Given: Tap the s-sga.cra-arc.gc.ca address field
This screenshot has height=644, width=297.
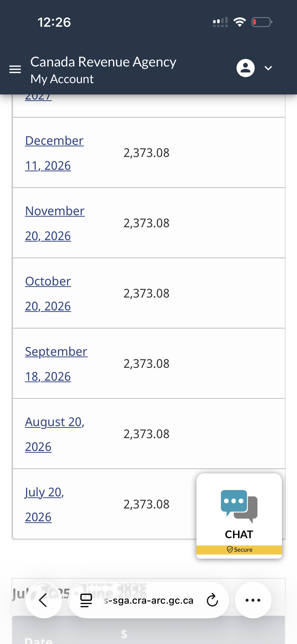Looking at the screenshot, I should (149, 600).
